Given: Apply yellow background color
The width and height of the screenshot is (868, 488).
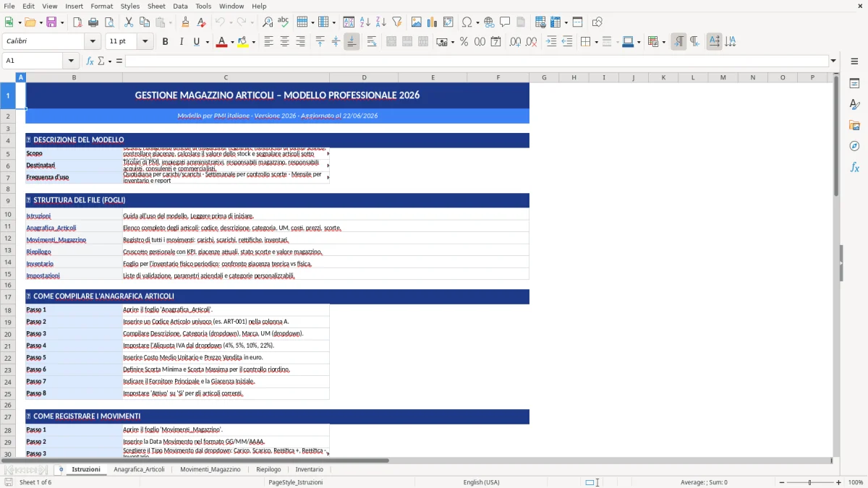Looking at the screenshot, I should coord(242,42).
